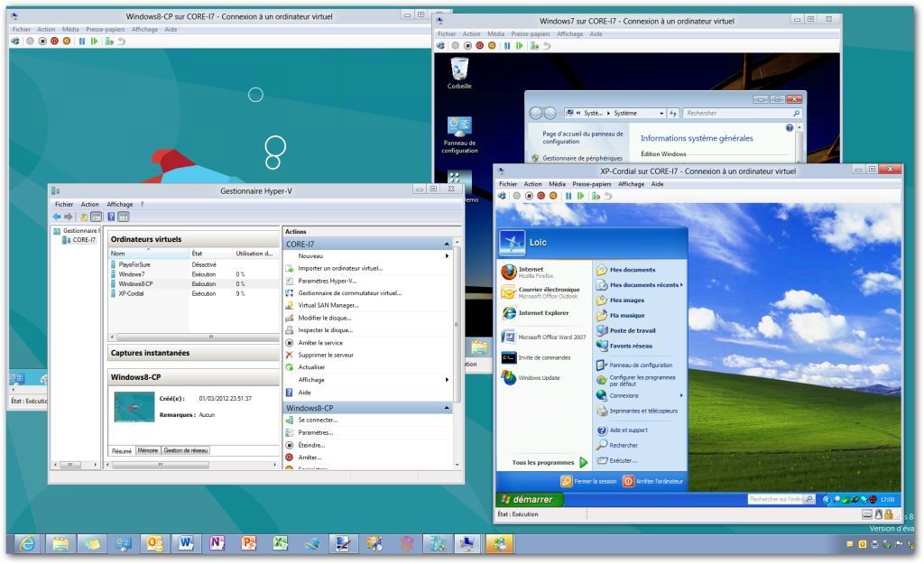
Task: Click back arrow in Hyper-V Manager toolbar
Action: 57,217
